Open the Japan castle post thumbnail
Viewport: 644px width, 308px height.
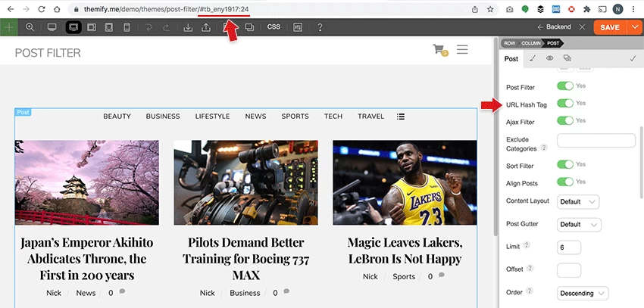(x=87, y=182)
